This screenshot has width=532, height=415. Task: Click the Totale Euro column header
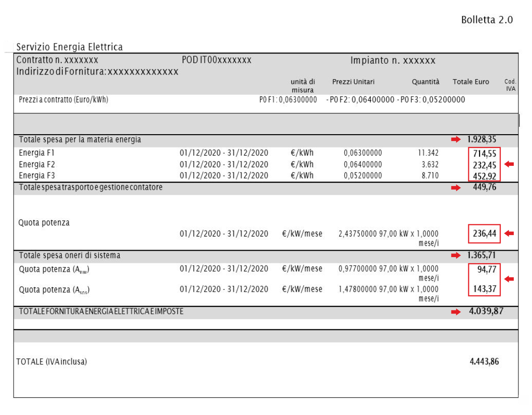click(471, 82)
